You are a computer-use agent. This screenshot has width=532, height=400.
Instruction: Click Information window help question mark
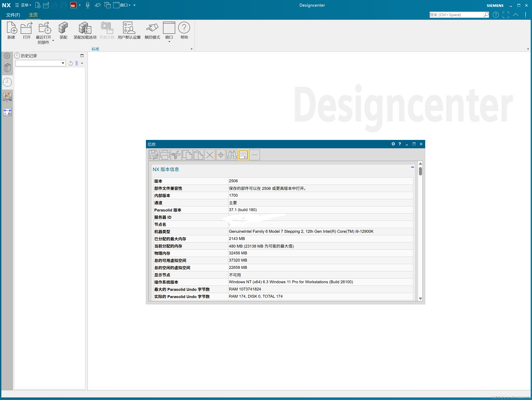coord(400,144)
